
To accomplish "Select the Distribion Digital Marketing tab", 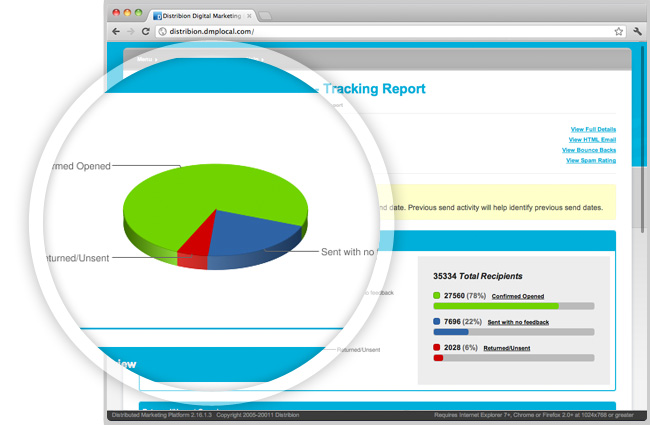I will click(201, 16).
